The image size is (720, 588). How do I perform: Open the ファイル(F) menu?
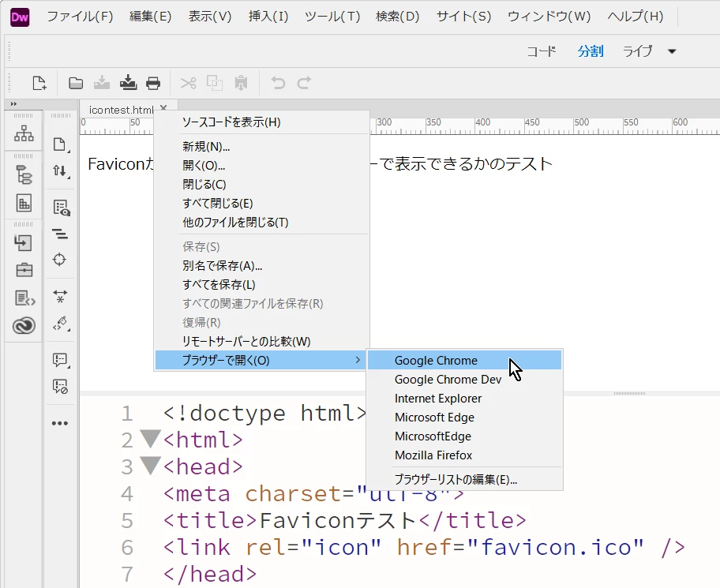80,17
